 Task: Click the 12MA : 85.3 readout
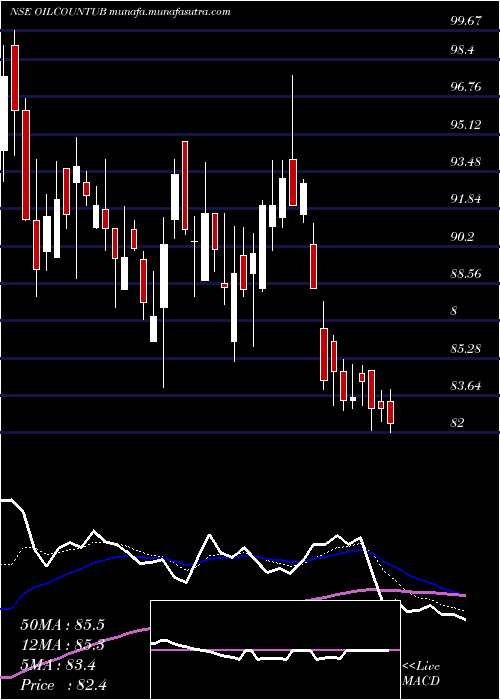(62, 645)
